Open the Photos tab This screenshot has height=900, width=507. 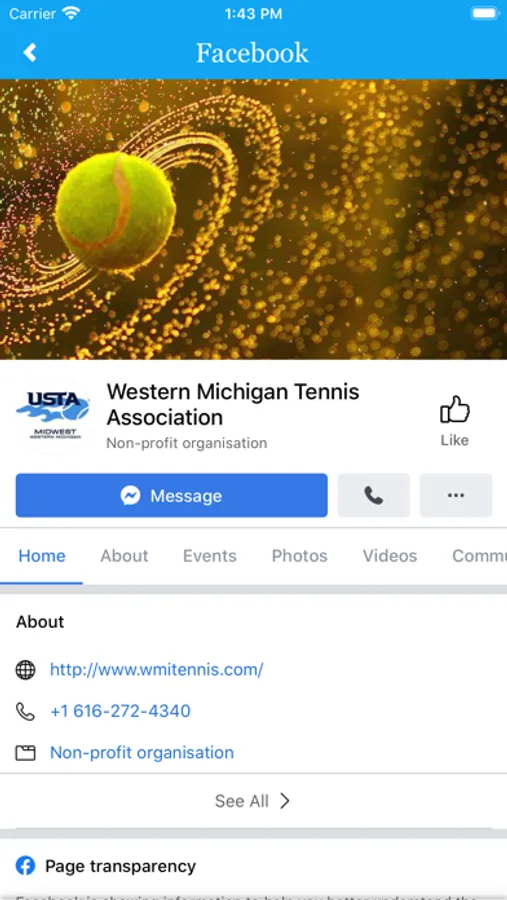pos(300,556)
